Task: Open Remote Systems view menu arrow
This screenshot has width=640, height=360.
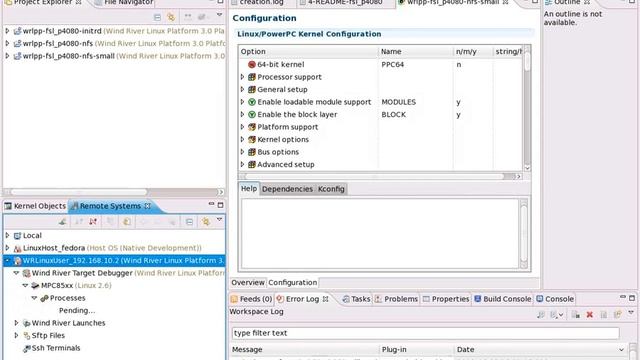Action: tap(219, 220)
